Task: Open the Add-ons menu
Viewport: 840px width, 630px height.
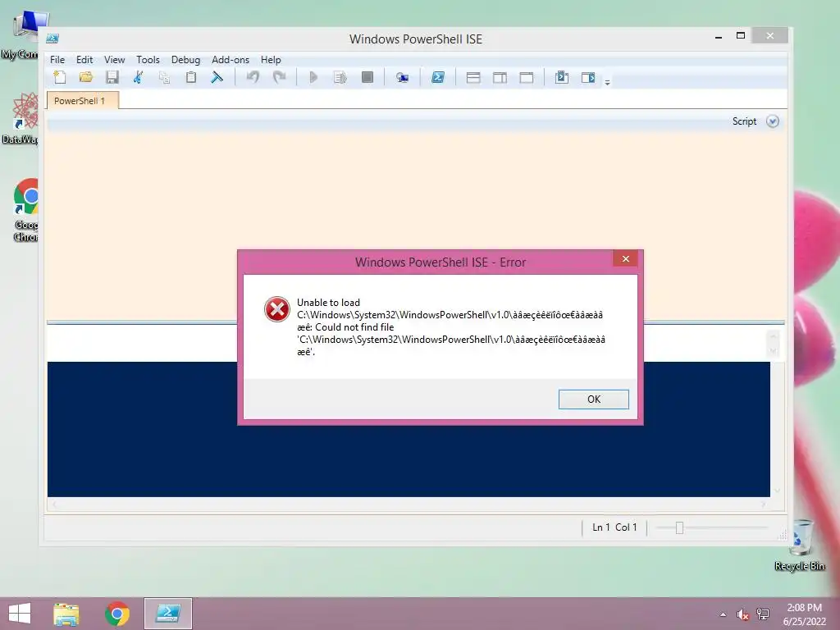Action: tap(231, 59)
